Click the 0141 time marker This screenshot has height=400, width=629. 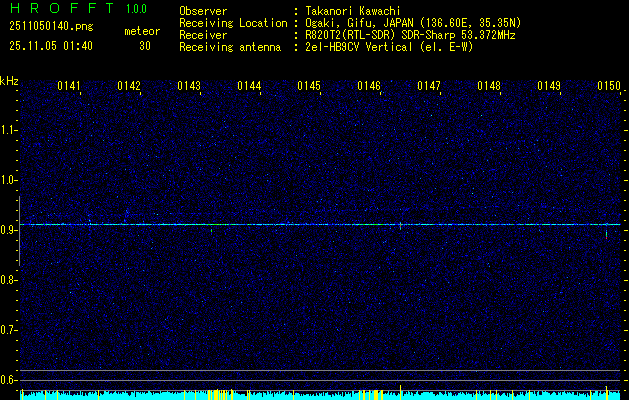[x=69, y=86]
